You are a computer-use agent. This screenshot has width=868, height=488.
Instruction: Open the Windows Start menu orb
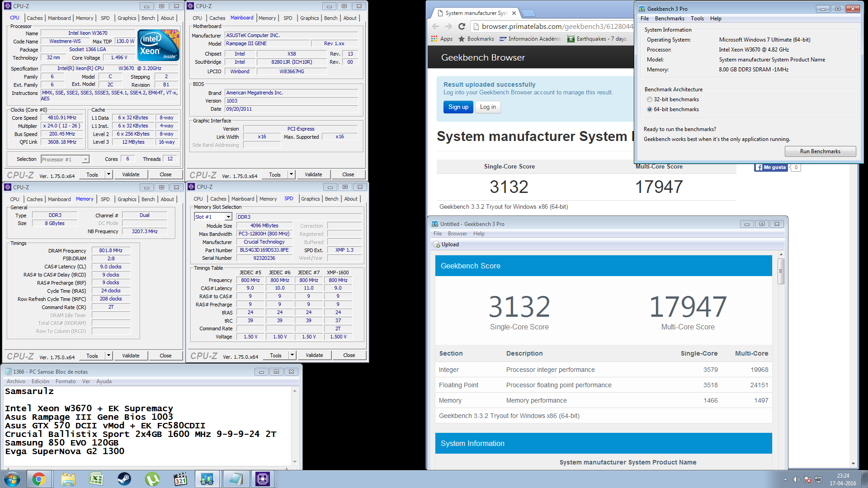pyautogui.click(x=12, y=479)
